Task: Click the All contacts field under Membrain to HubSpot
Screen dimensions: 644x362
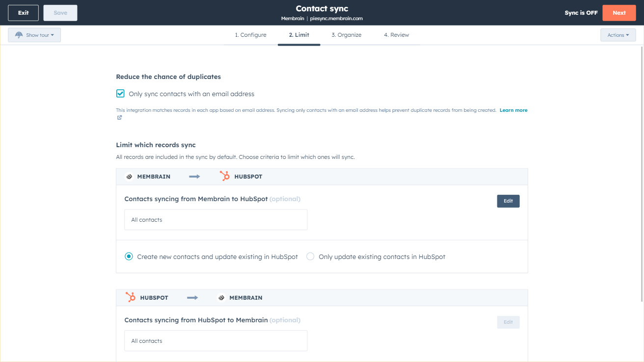Action: click(215, 220)
